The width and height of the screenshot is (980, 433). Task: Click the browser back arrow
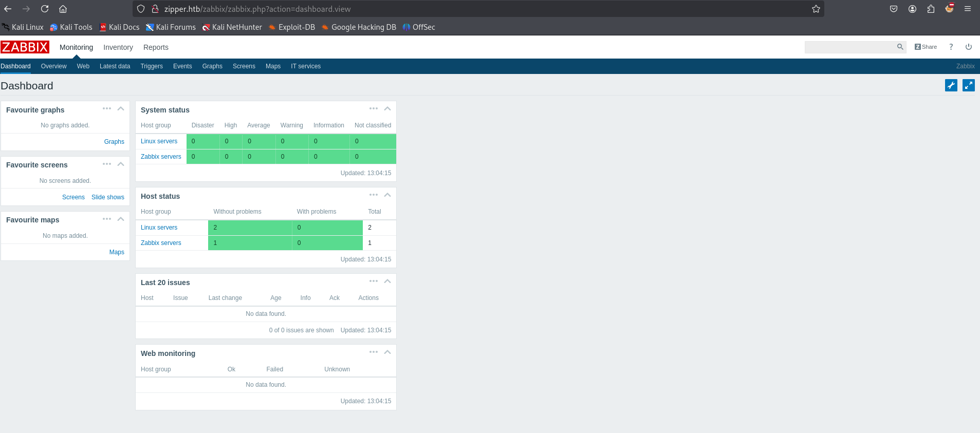[8, 9]
